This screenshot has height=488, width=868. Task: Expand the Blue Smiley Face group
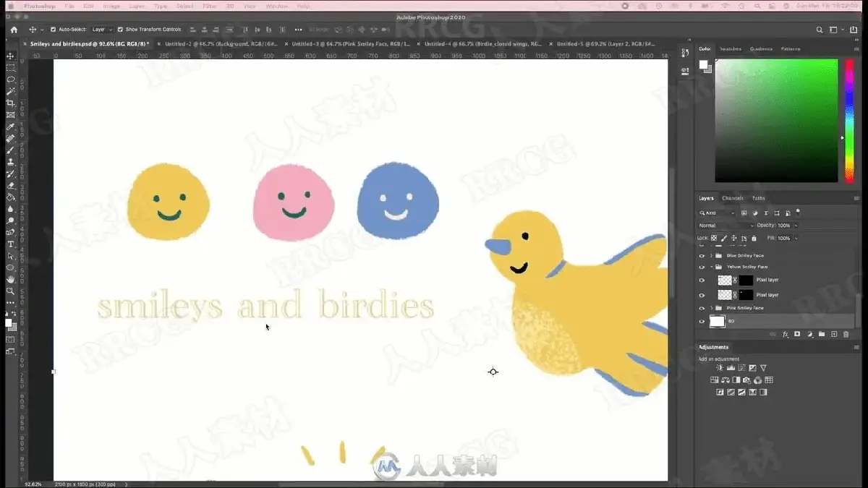[x=711, y=255]
